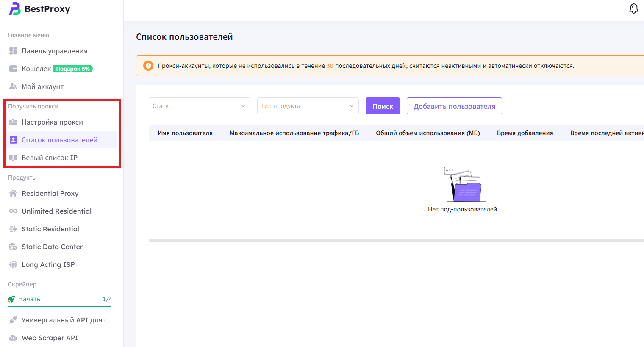Click Добавить пользователя button
644x347 pixels.
point(454,106)
